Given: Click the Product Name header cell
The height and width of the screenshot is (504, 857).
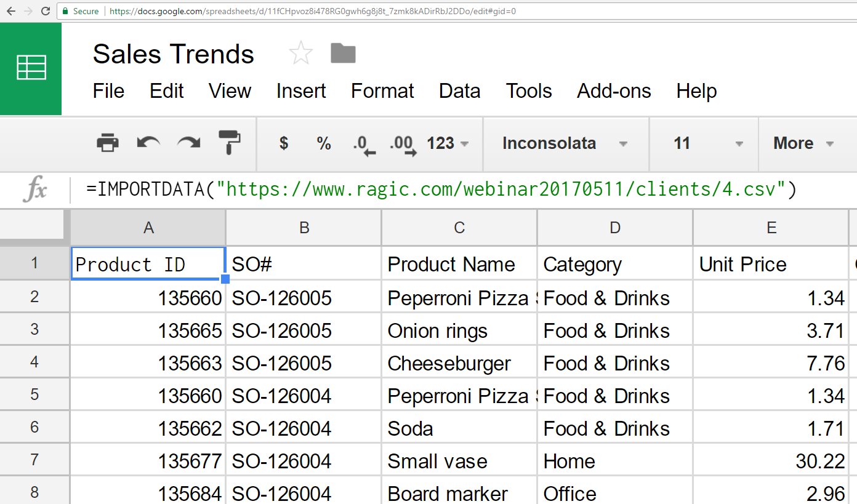Looking at the screenshot, I should [459, 263].
